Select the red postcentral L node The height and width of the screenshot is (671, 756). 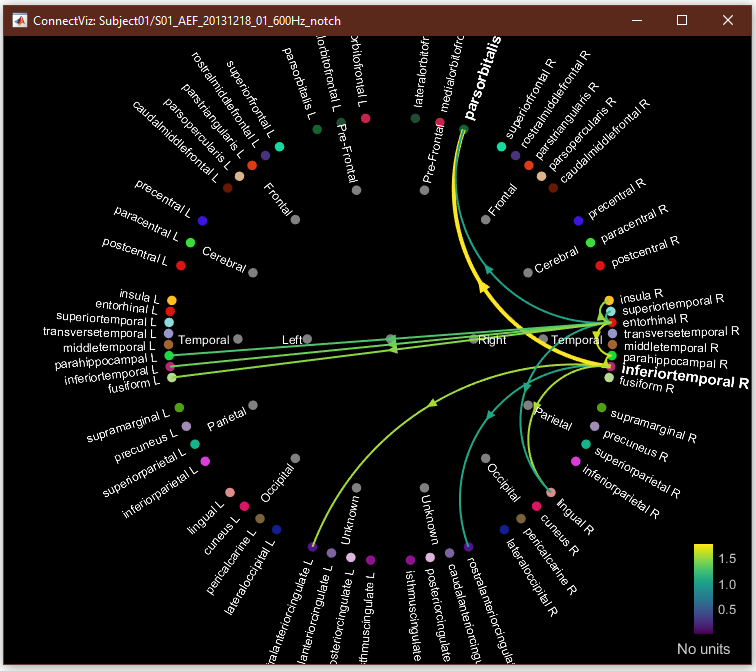click(x=181, y=266)
